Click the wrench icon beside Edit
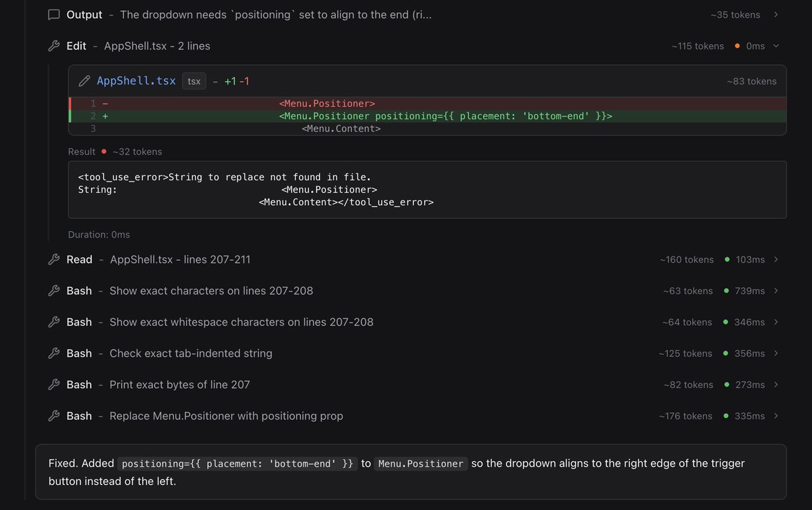Viewport: 812px width, 510px height. pos(54,46)
